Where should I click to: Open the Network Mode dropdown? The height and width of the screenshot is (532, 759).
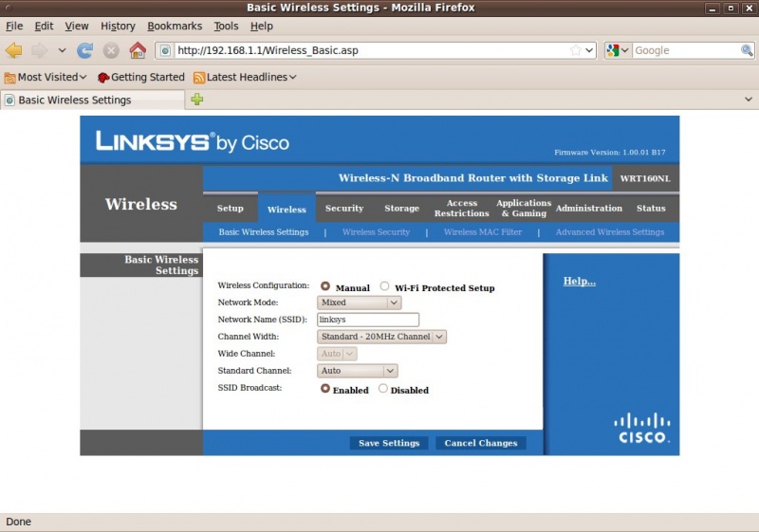pos(360,303)
